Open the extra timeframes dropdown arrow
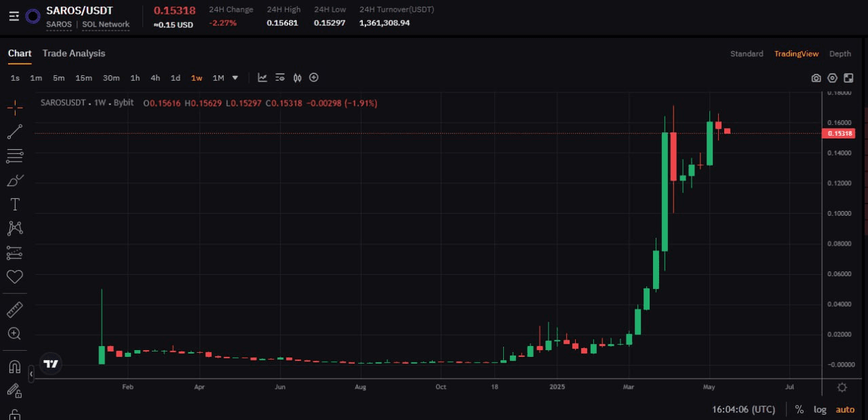The width and height of the screenshot is (868, 420). [234, 78]
